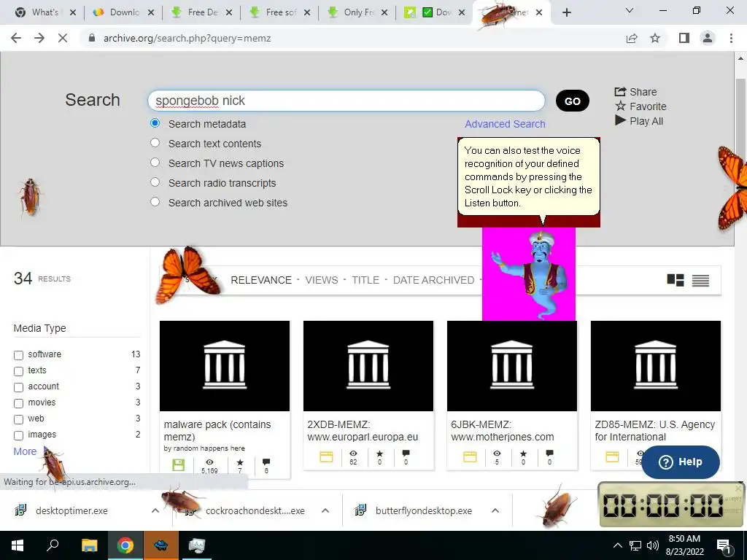Click the Play All triangle icon

[620, 120]
